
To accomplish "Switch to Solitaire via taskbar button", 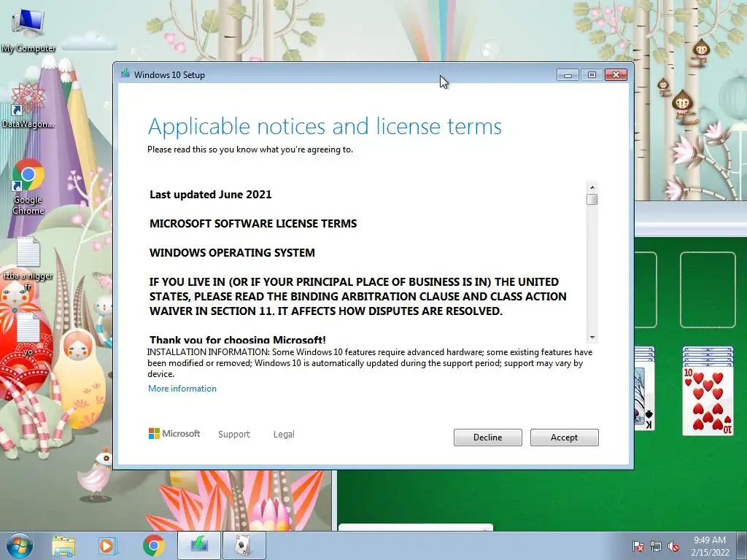I will click(244, 545).
